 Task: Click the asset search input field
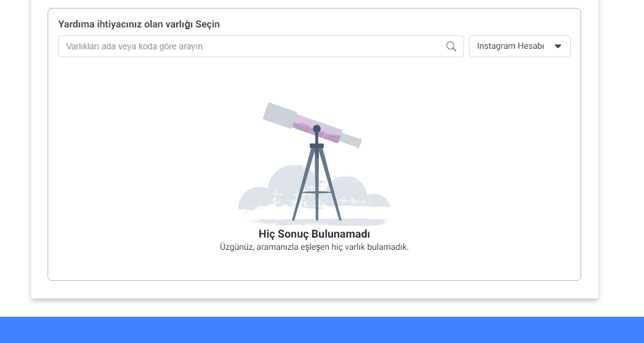point(261,46)
